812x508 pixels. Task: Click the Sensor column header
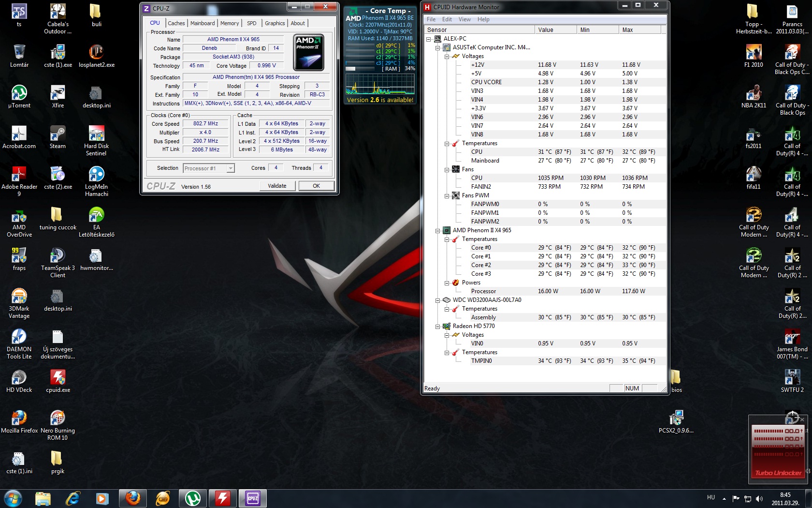click(x=478, y=30)
